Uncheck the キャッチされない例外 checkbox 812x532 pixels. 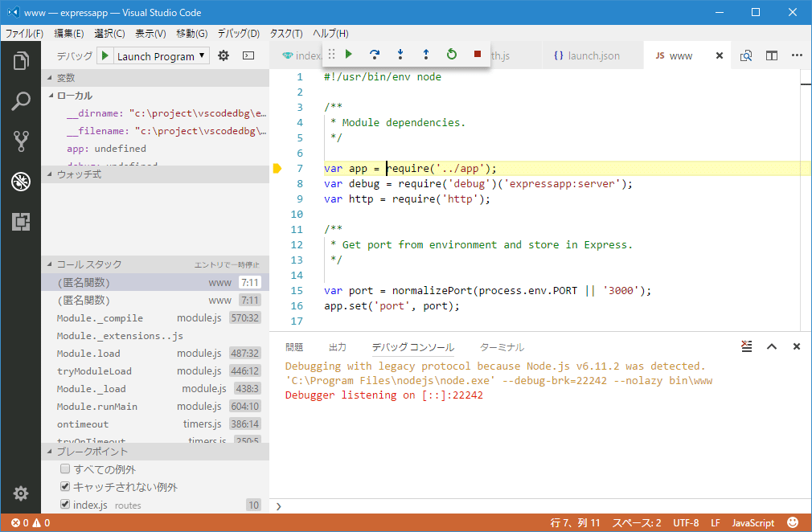64,486
